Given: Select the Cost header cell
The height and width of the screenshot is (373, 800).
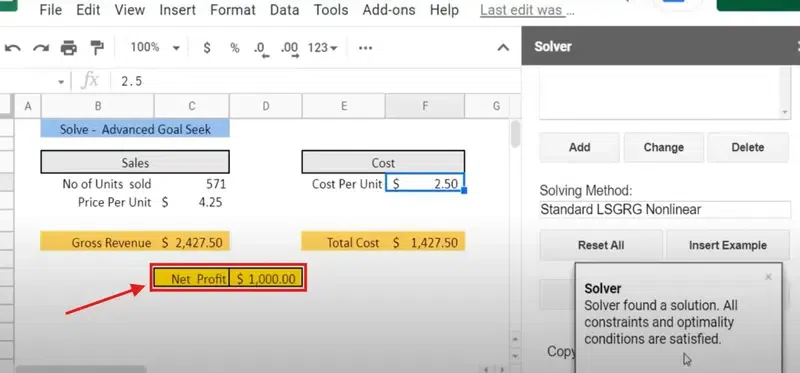Looking at the screenshot, I should [x=383, y=162].
